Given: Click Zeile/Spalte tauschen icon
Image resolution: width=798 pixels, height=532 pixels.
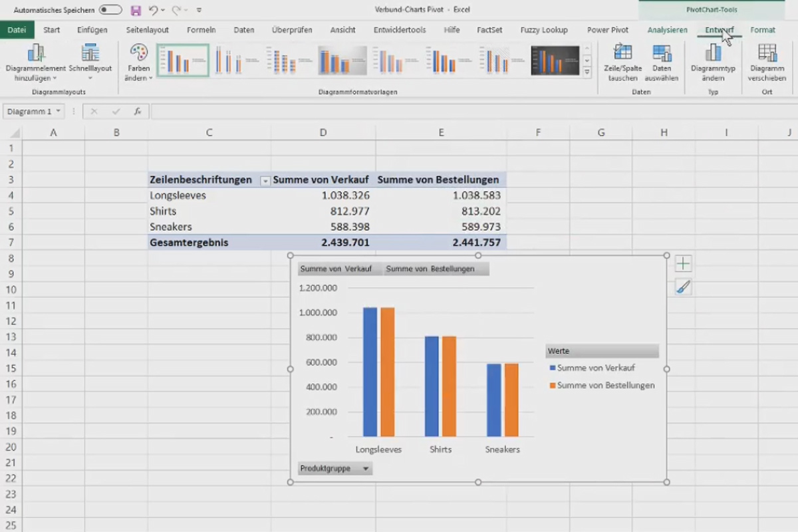Looking at the screenshot, I should 622,53.
